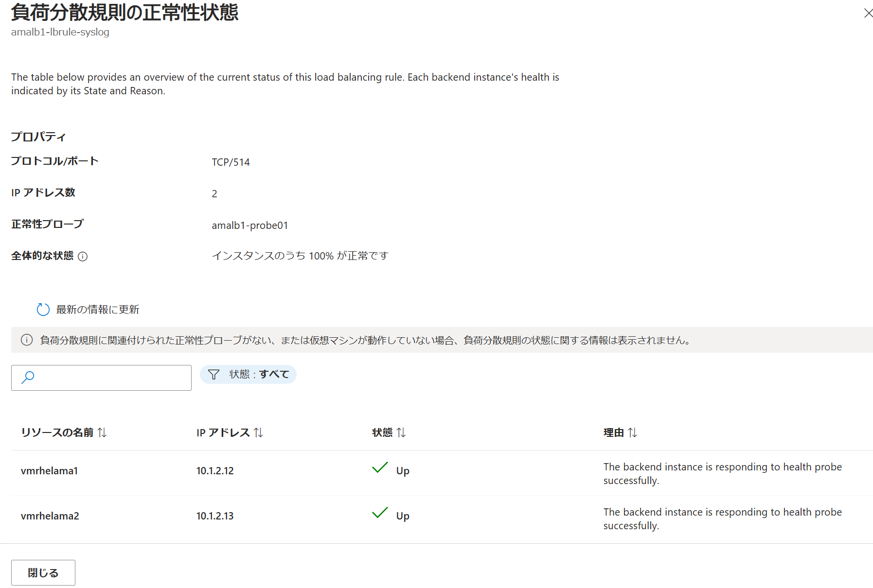Click the IP アドレス数 label
873x588 pixels.
pyautogui.click(x=43, y=192)
